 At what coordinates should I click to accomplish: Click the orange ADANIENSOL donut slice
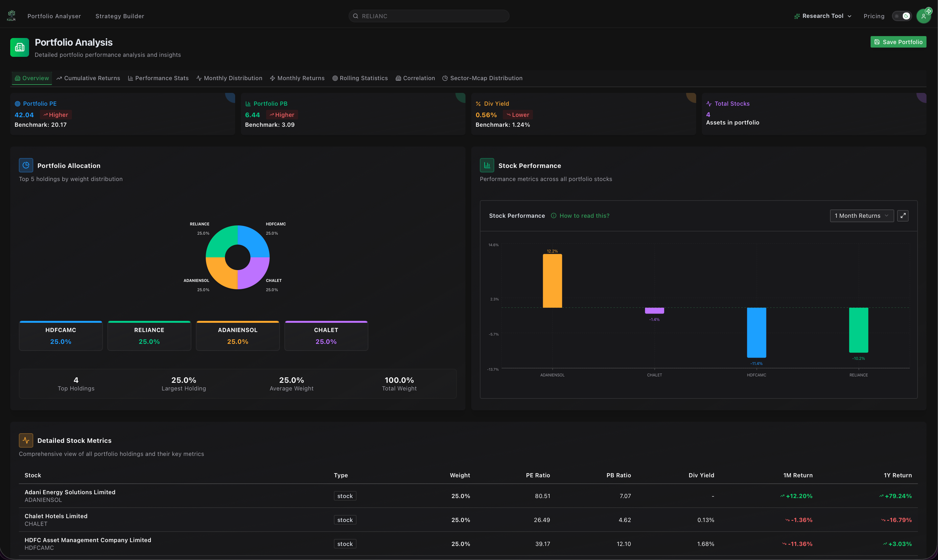pos(221,274)
